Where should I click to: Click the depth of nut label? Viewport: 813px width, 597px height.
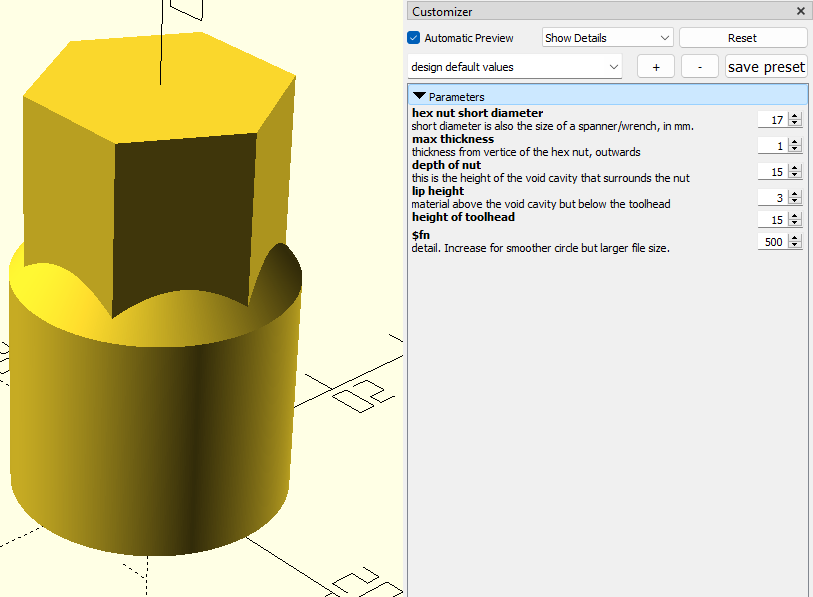point(446,165)
